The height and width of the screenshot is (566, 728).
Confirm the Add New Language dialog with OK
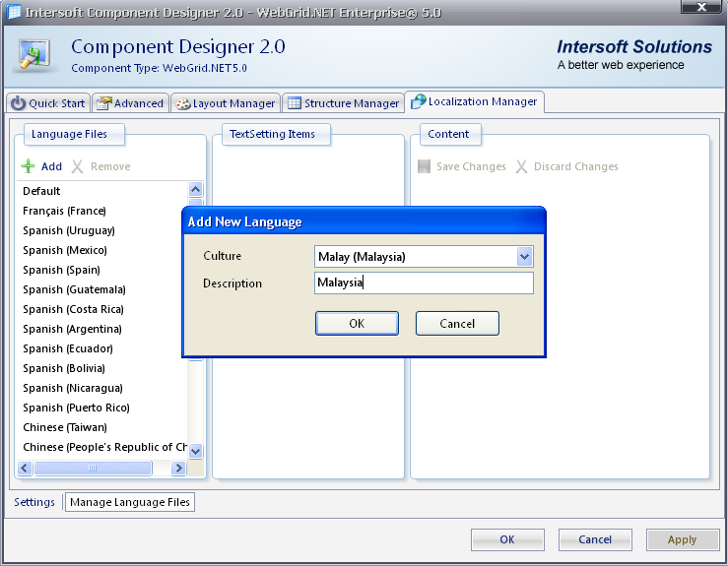point(357,324)
